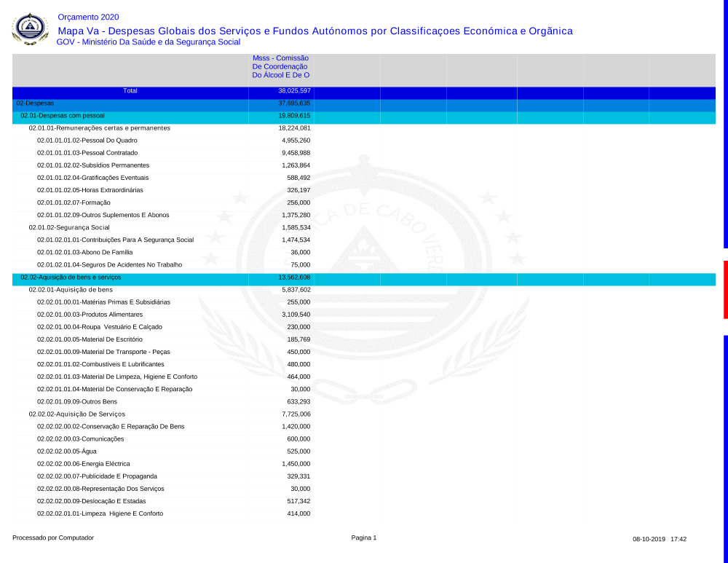Select the 'Energia Eléctrica' line item
The width and height of the screenshot is (728, 563).
click(83, 464)
